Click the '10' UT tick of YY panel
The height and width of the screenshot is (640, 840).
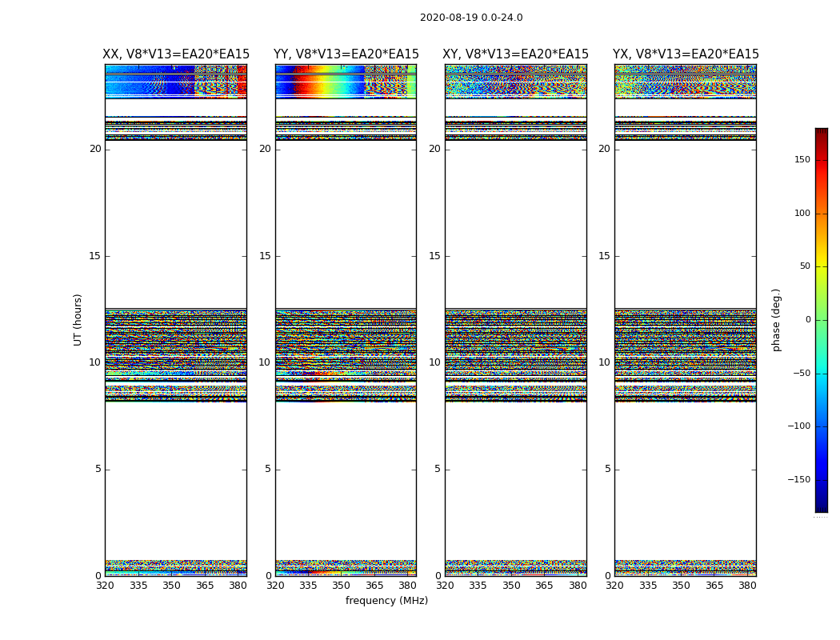pyautogui.click(x=265, y=362)
